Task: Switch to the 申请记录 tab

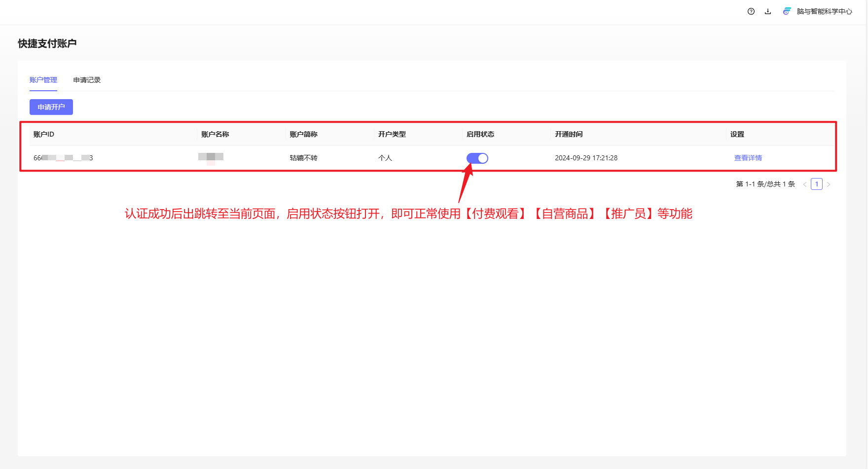Action: (87, 80)
